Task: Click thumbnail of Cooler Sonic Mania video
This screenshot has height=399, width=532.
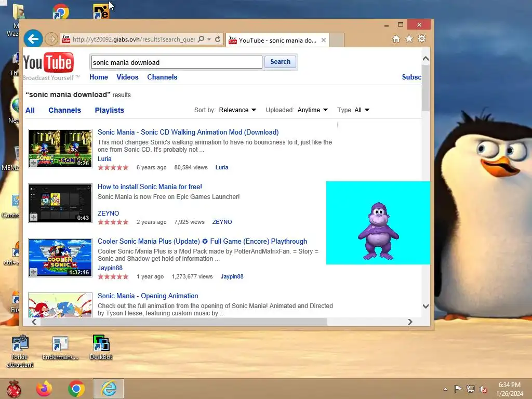Action: pos(60,258)
